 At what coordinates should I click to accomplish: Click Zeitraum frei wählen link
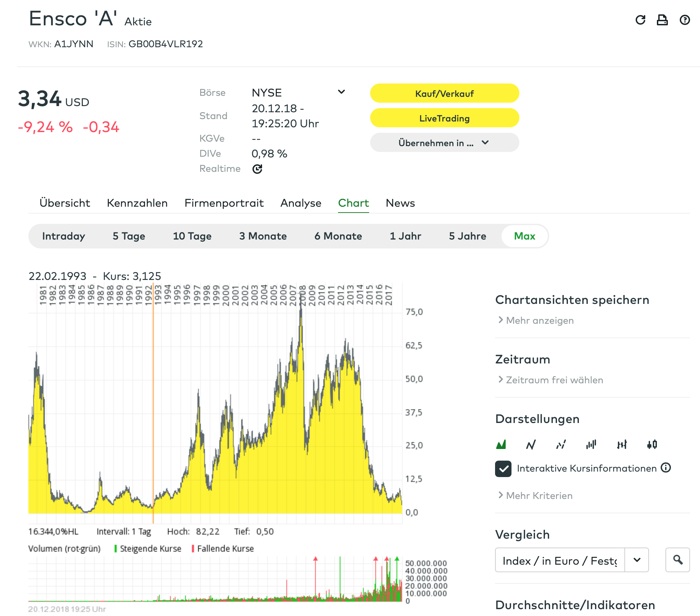pyautogui.click(x=554, y=380)
